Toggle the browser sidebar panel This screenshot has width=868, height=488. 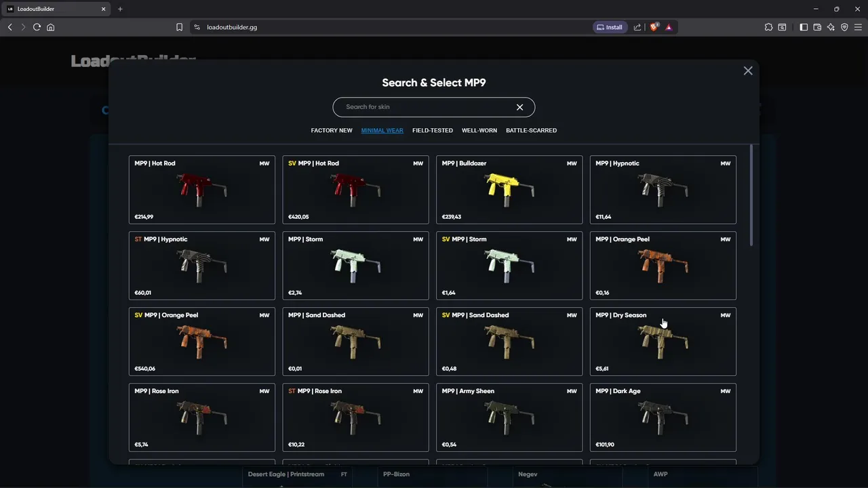tap(804, 27)
